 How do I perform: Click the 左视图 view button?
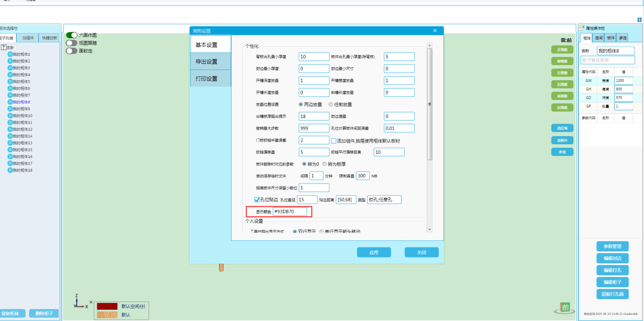(562, 73)
